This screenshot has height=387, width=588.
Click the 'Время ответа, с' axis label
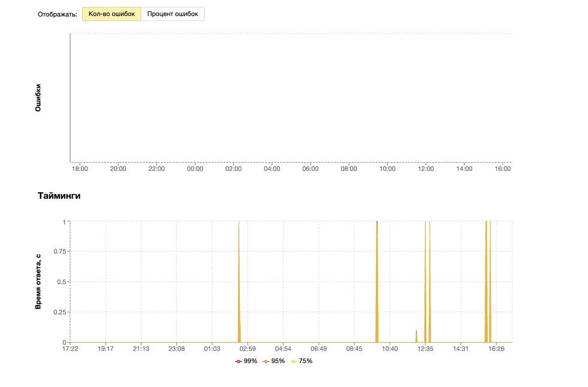point(38,282)
